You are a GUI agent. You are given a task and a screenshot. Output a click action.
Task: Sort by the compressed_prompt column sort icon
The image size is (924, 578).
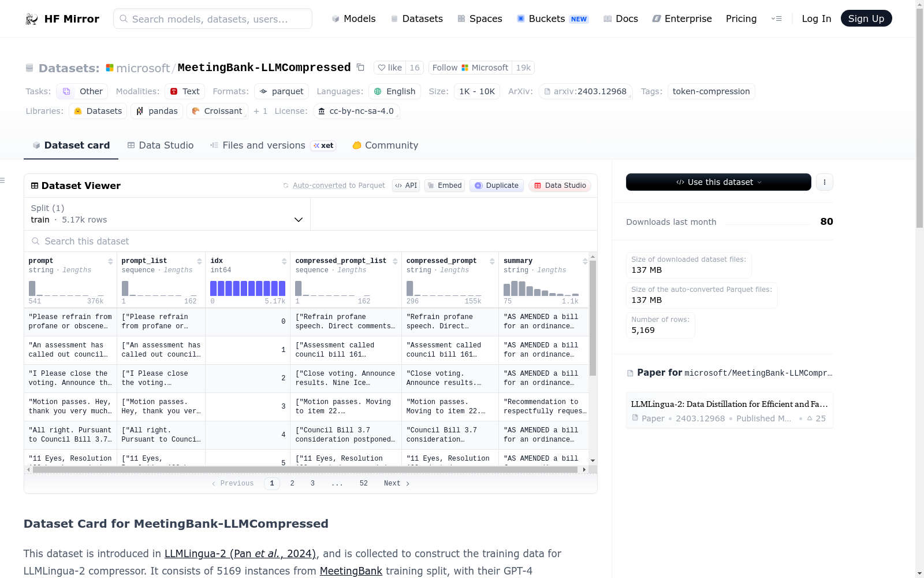[x=492, y=261]
